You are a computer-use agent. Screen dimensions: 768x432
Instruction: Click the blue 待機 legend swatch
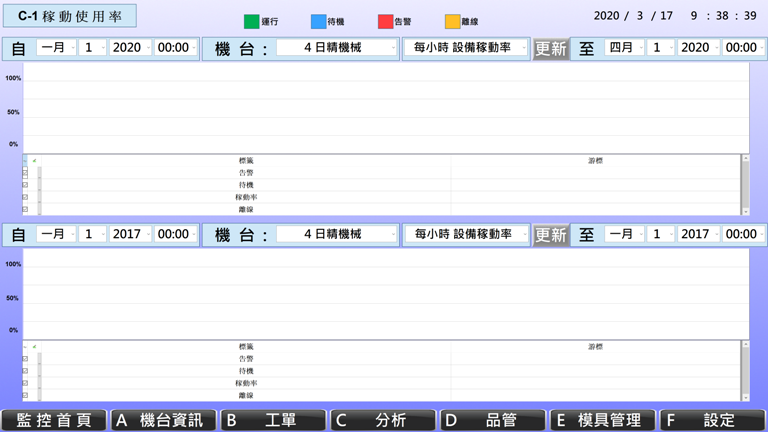coord(318,21)
